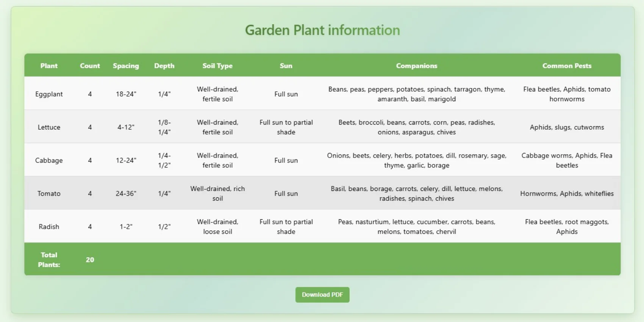Viewport: 644px width, 322px height.
Task: Click Lettuce companions starting 'Beets, broccoli, beans'
Action: (x=417, y=127)
